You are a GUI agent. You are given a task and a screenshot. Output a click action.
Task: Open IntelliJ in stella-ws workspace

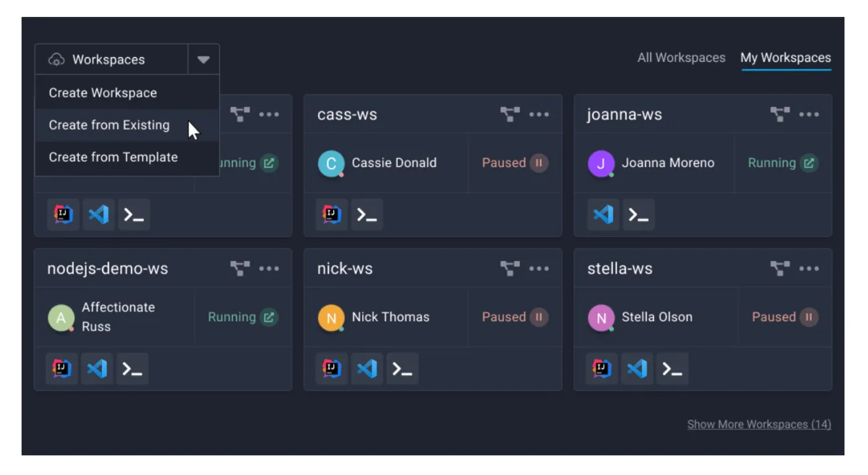[601, 369]
